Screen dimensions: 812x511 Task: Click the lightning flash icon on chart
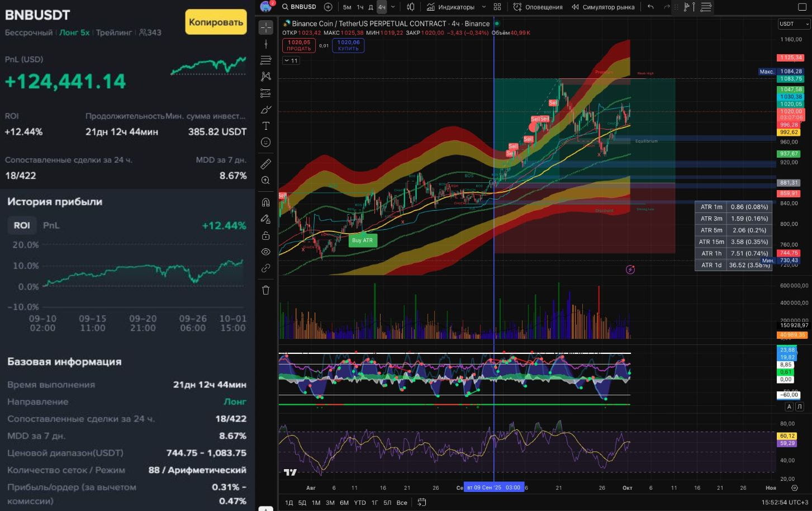[x=630, y=269]
